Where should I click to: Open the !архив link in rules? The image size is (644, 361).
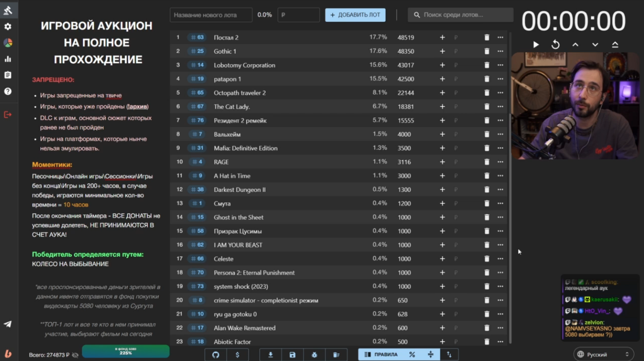(x=138, y=107)
